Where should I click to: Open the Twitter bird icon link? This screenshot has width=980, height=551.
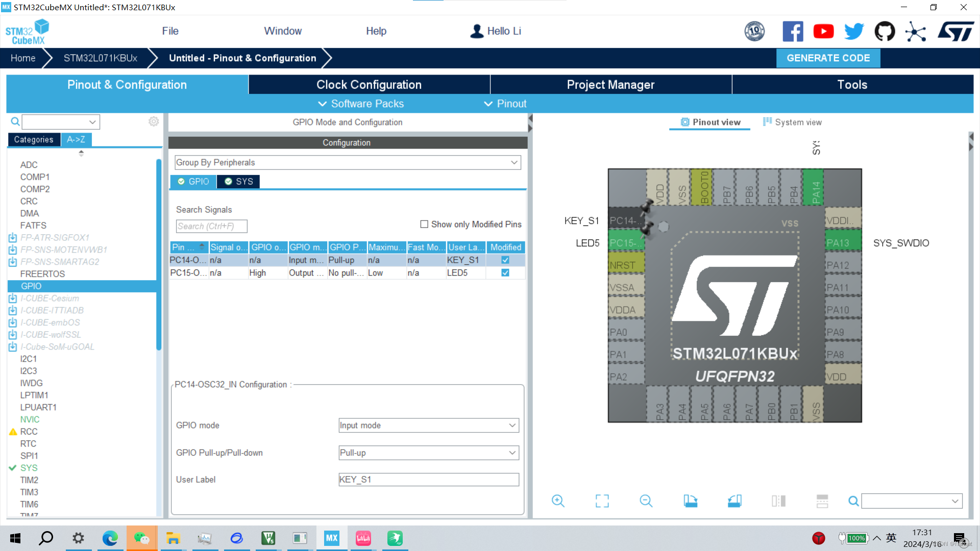[854, 32]
